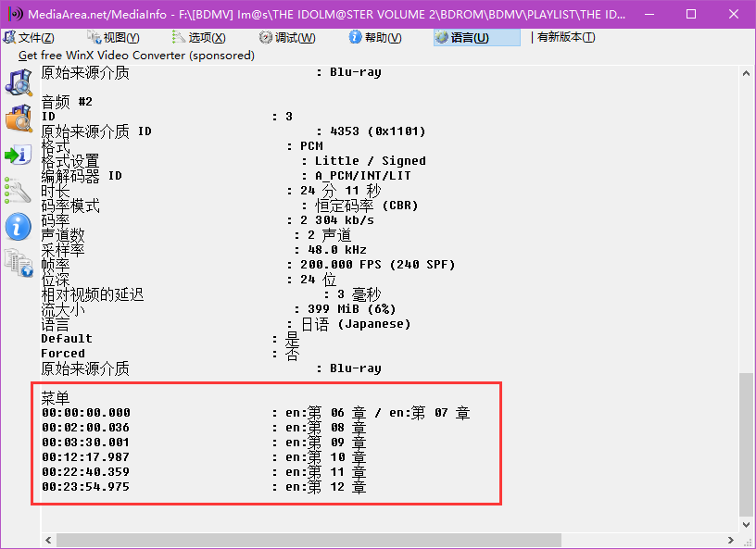756x549 pixels.
Task: Open the 语言 (Language) menu
Action: tap(476, 37)
